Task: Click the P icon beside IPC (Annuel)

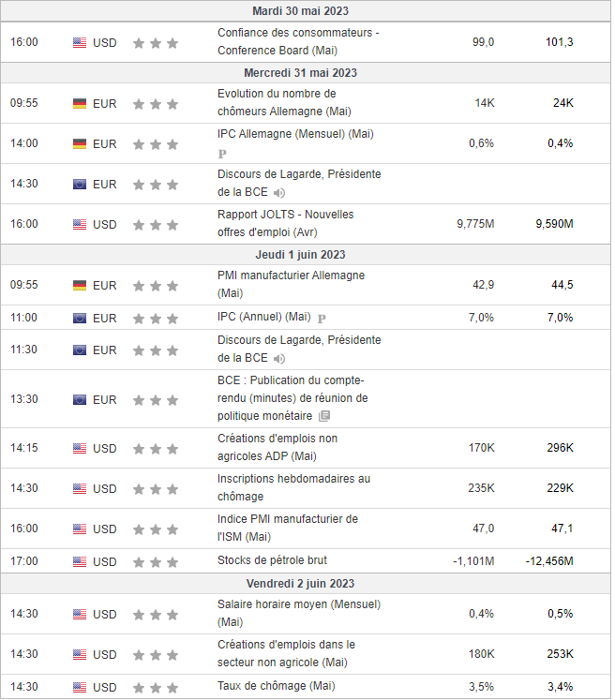Action: point(322,318)
